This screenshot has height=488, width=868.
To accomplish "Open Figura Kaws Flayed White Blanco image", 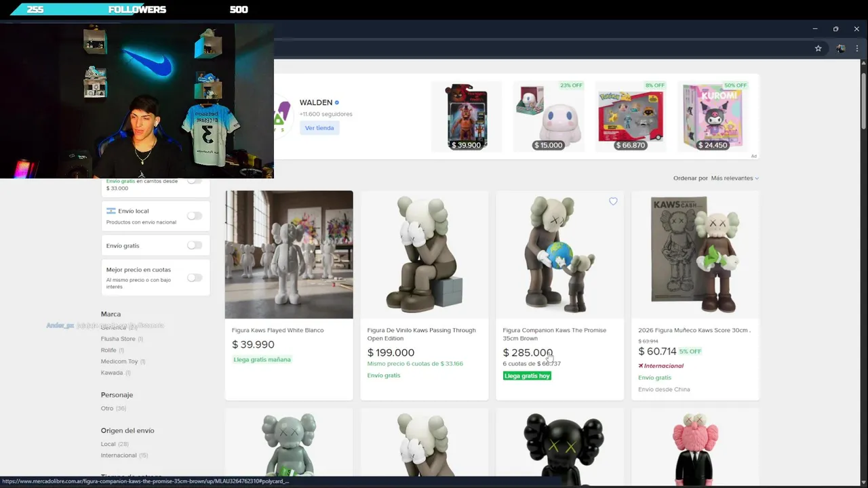I will click(289, 255).
